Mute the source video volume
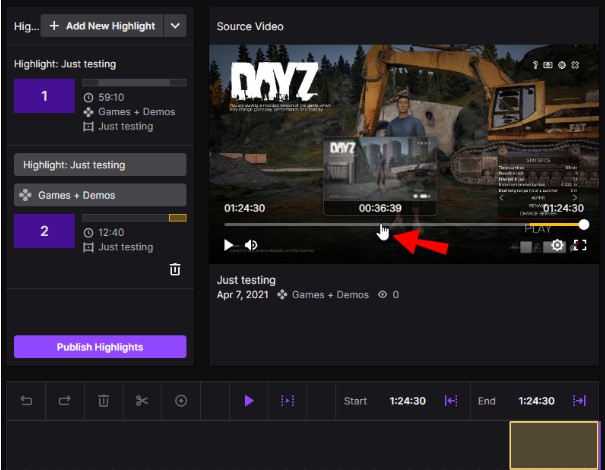The width and height of the screenshot is (605, 470). pyautogui.click(x=251, y=245)
